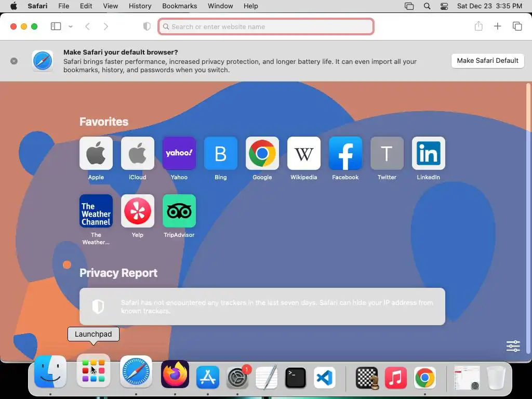This screenshot has height=399, width=532.
Task: Open Trash from the Dock
Action: [x=496, y=377]
